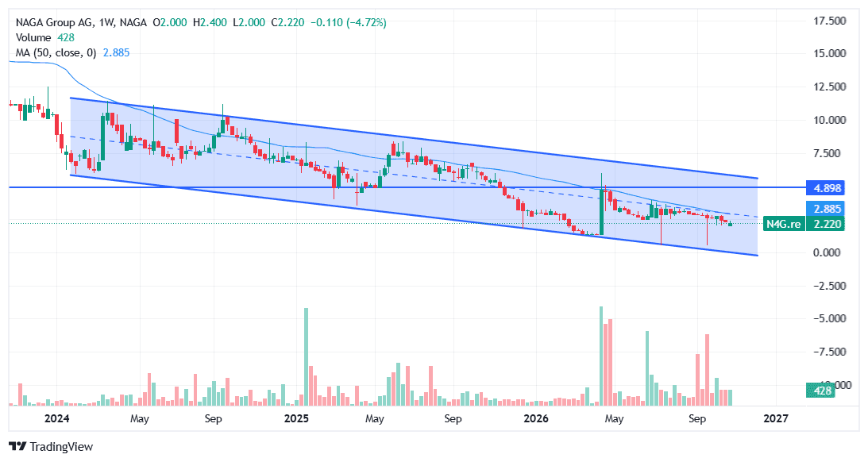Click the −5.000 price axis label
This screenshot has height=462, width=868.
(829, 318)
